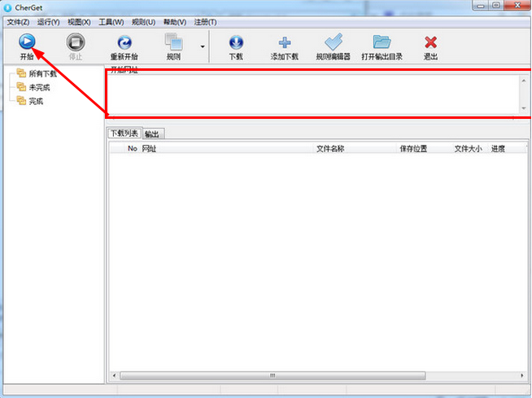Click the horizontal scrollbar left arrow
532x398 pixels.
114,375
